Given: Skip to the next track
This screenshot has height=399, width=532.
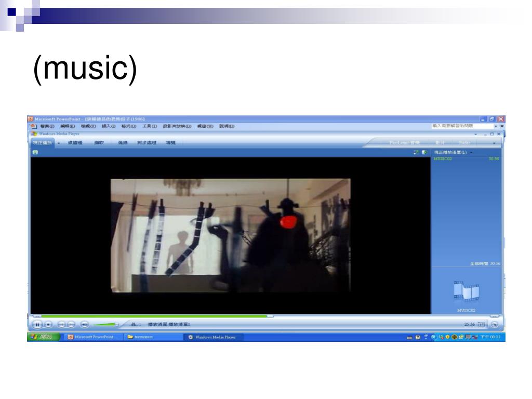Looking at the screenshot, I should point(71,325).
